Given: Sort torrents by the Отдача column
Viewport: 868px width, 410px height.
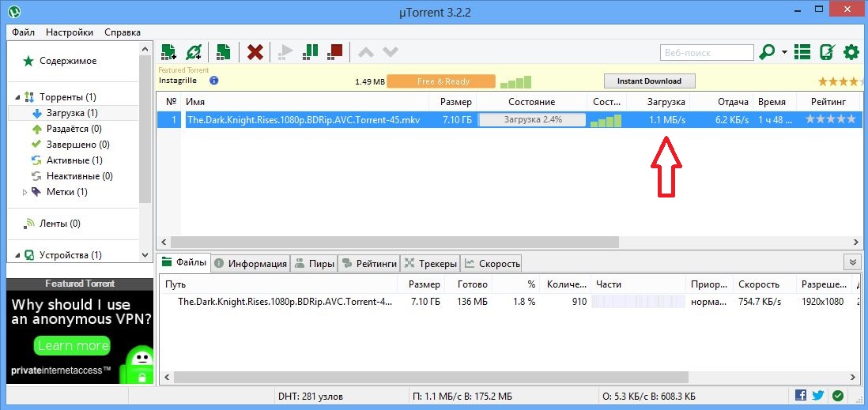Looking at the screenshot, I should tap(733, 102).
